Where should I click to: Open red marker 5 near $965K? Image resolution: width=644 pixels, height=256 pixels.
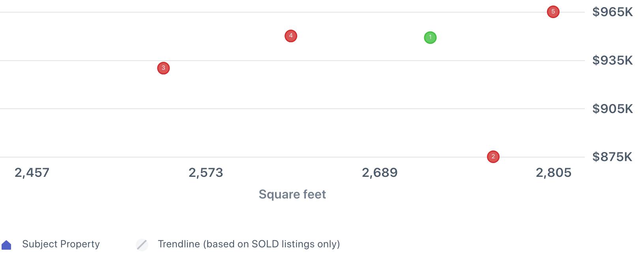pyautogui.click(x=553, y=12)
